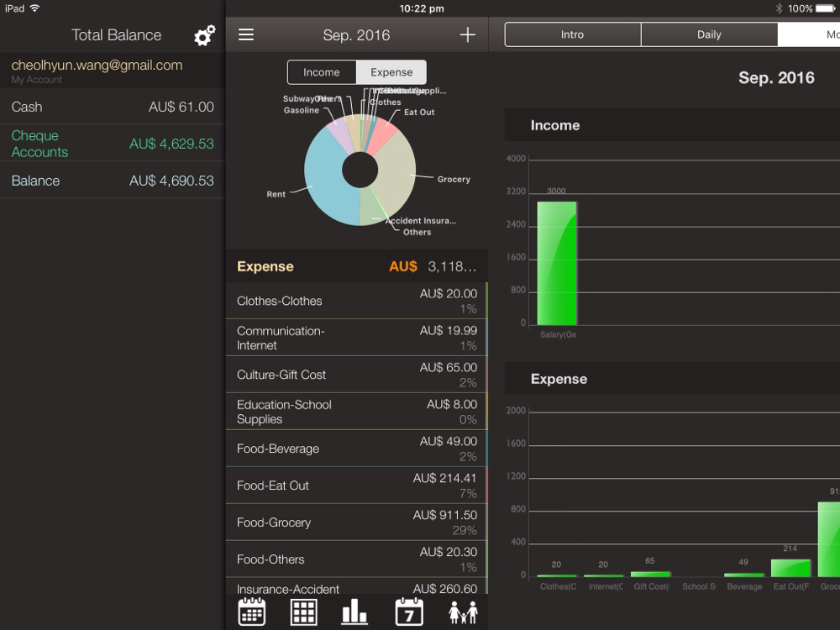Tap the plus icon to add transaction
Image resolution: width=840 pixels, height=630 pixels.
[x=467, y=34]
